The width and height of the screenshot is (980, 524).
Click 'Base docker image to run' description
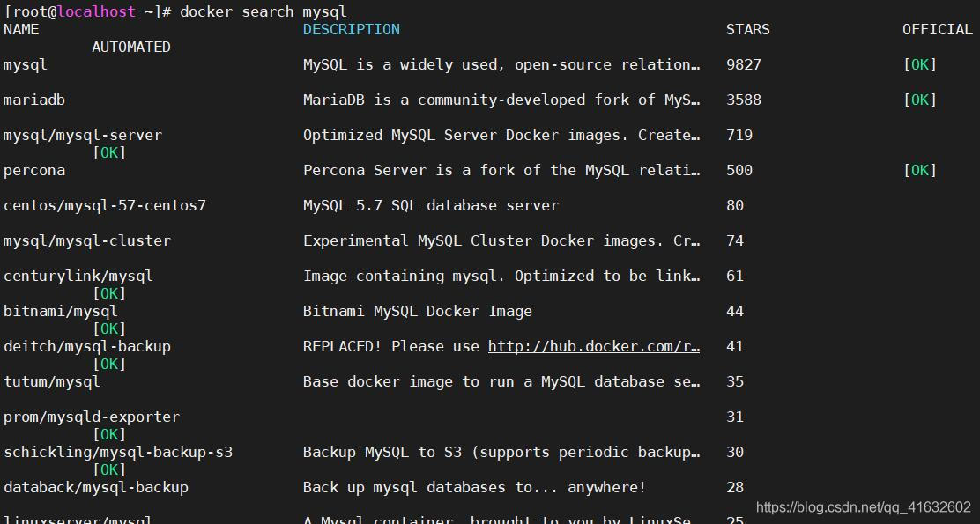point(501,381)
